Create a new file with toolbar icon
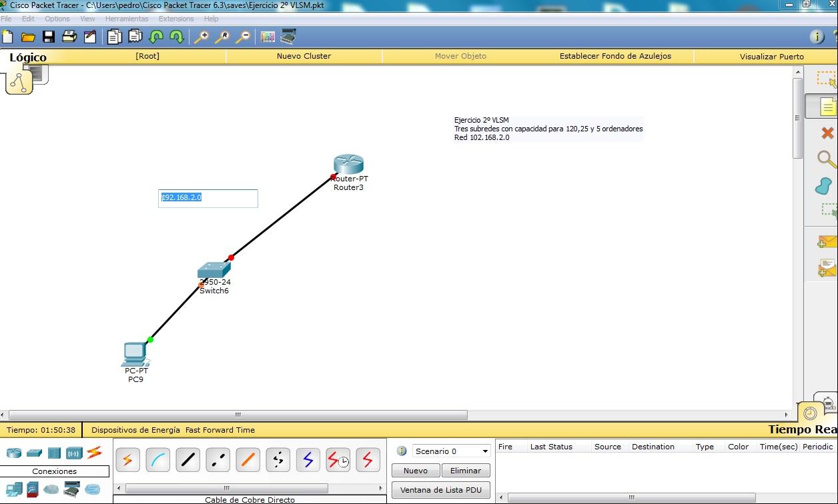The height and width of the screenshot is (504, 838). (7, 37)
